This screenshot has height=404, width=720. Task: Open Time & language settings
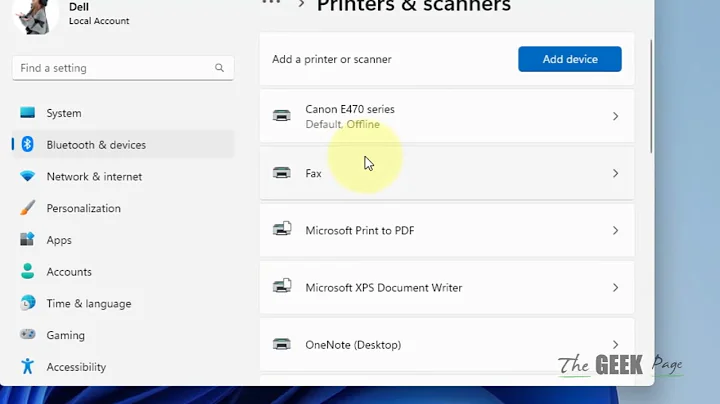point(123,303)
